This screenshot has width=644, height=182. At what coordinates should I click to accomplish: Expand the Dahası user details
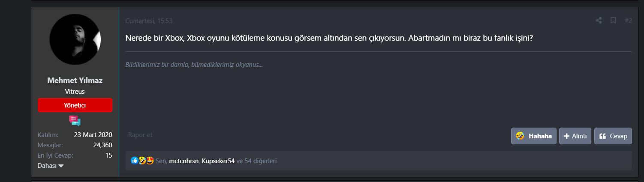pos(51,166)
